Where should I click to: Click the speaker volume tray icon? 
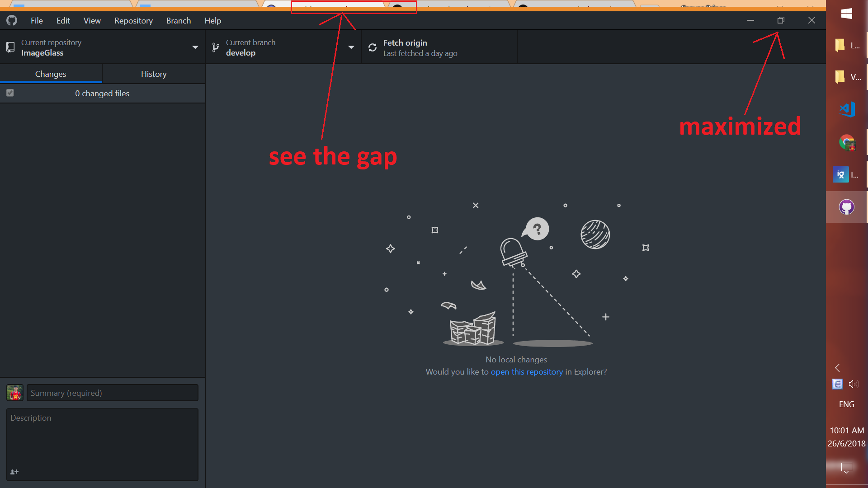point(853,384)
